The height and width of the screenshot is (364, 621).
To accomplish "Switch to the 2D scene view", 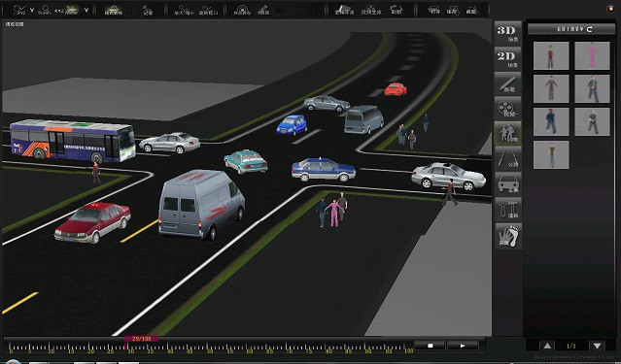I will (507, 58).
